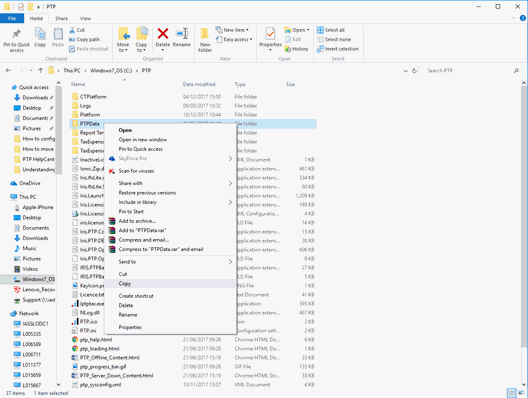Choose Copy in the context menu
Screen dimensions: 528x398
[x=169, y=284]
